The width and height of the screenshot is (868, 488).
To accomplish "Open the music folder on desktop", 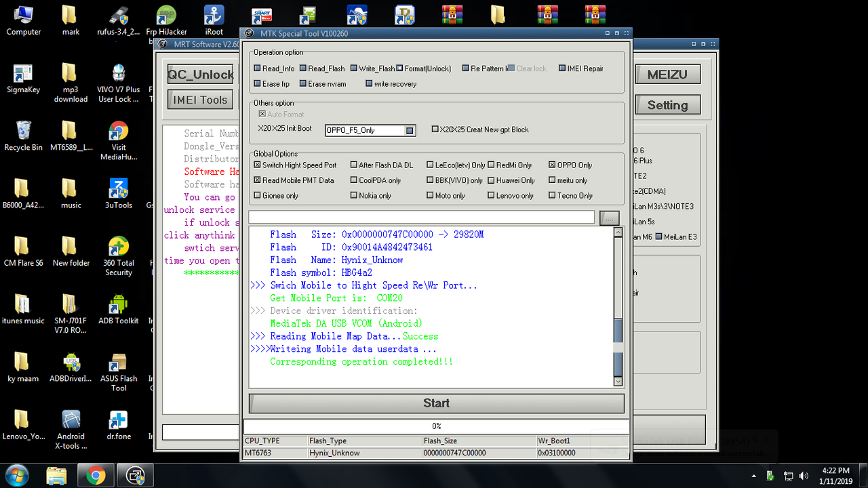I will 71,194.
